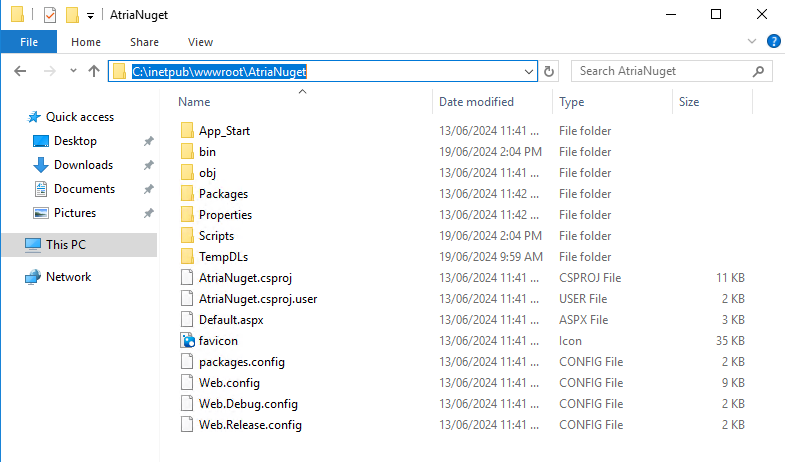Select the App_Start folder icon
The image size is (785, 462).
(187, 130)
